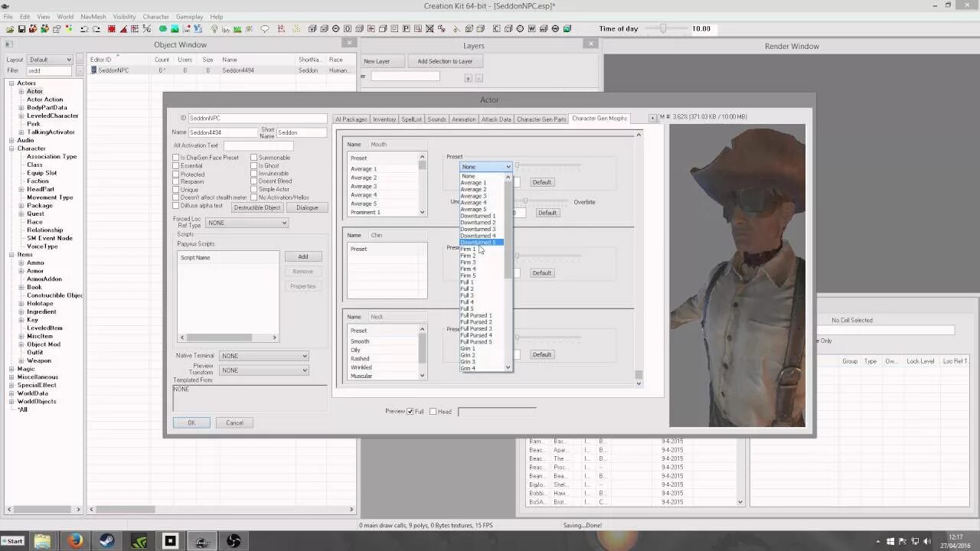Uncheck the Preview Full checkbox

coord(410,412)
